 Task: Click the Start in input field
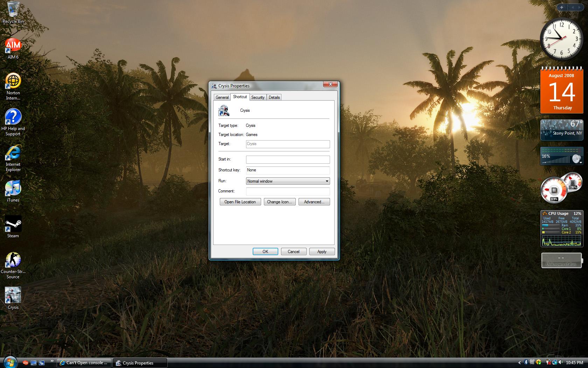click(288, 159)
